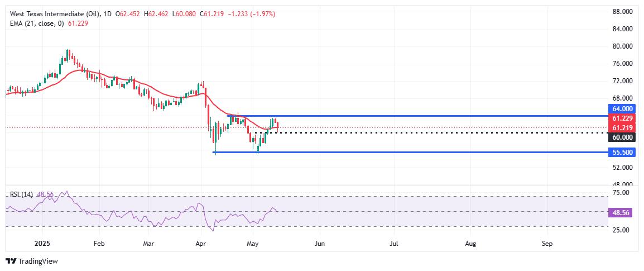Click the upper blue 64.000 resistance line
This screenshot has width=644, height=271.
[x=417, y=116]
